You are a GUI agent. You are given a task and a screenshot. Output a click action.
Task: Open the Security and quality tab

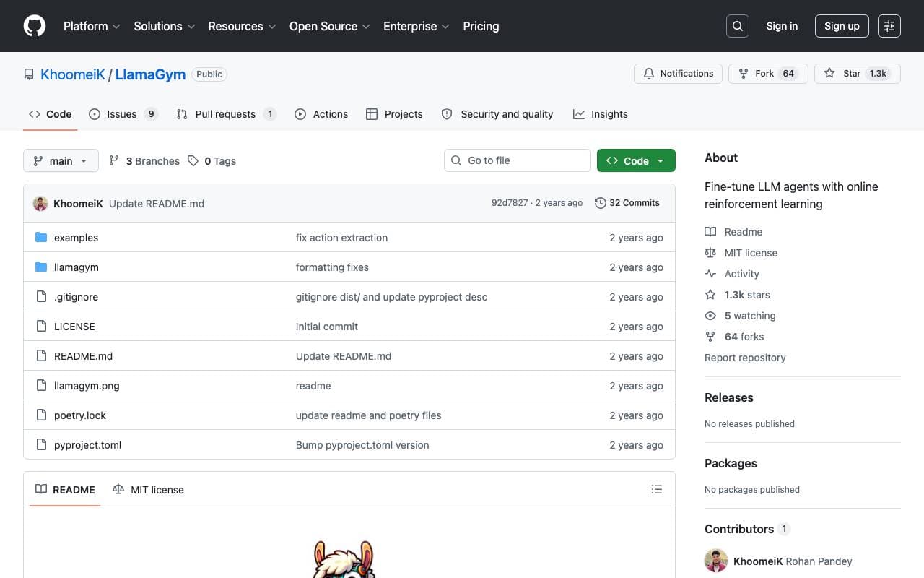[x=497, y=114]
